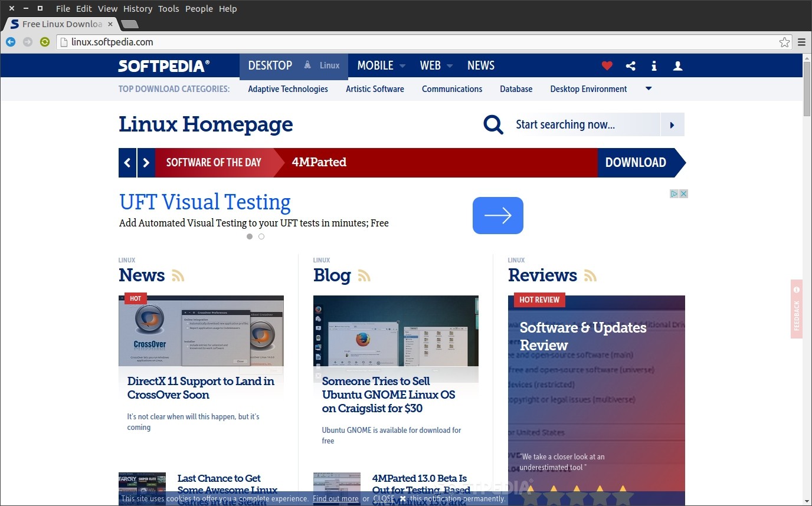
Task: Expand the WEB dropdown arrow
Action: pyautogui.click(x=450, y=66)
